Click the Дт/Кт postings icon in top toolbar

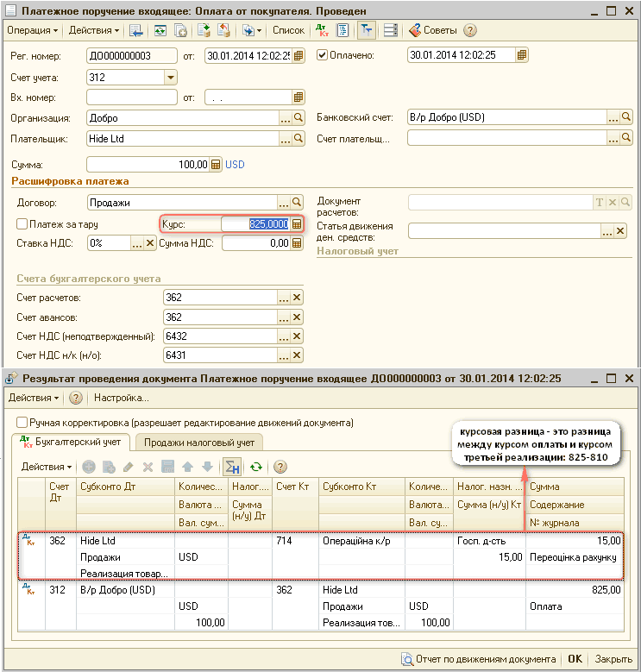(x=323, y=30)
